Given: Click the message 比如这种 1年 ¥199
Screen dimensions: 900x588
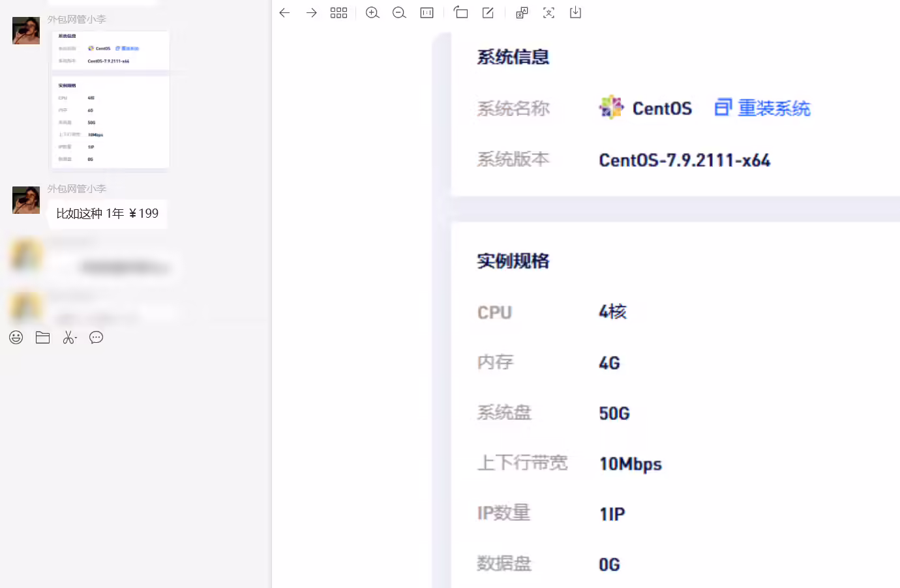Looking at the screenshot, I should coord(108,214).
